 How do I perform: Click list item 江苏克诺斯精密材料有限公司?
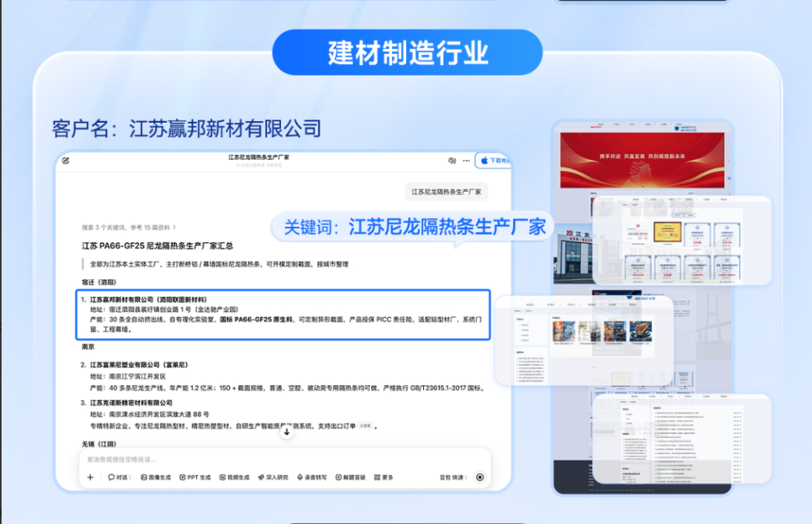pos(131,403)
